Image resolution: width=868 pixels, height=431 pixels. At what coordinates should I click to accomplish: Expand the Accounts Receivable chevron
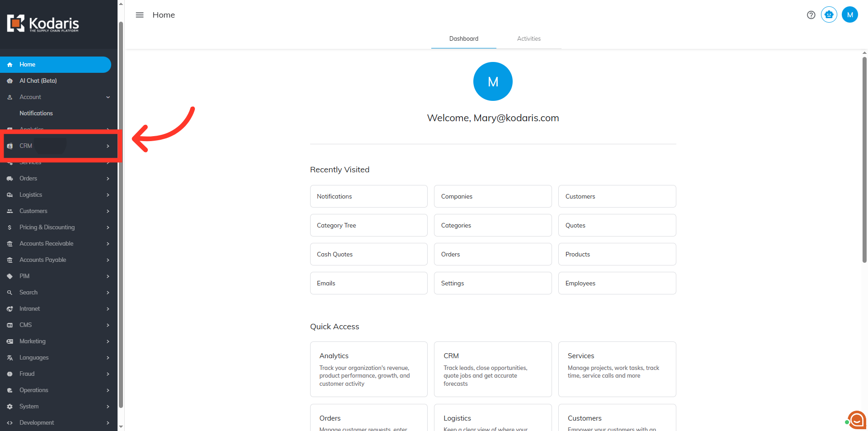point(108,244)
